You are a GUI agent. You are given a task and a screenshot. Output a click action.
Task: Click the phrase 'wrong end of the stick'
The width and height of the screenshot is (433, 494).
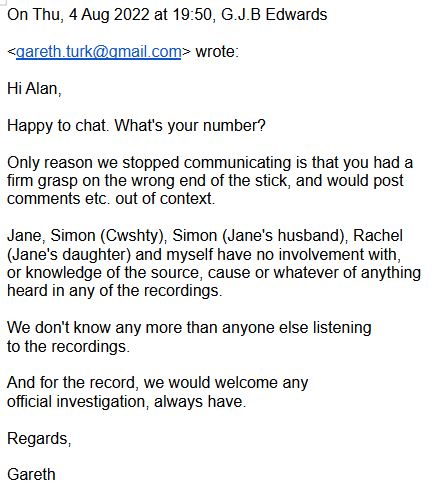coord(211,181)
